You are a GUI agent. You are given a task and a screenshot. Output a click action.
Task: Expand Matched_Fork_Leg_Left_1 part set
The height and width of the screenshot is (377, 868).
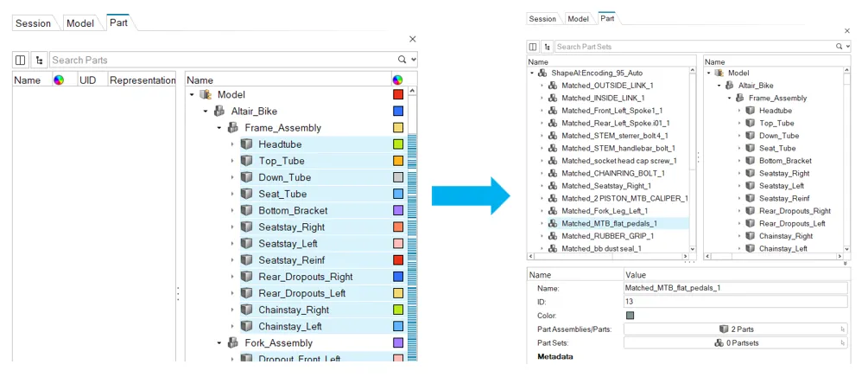542,211
